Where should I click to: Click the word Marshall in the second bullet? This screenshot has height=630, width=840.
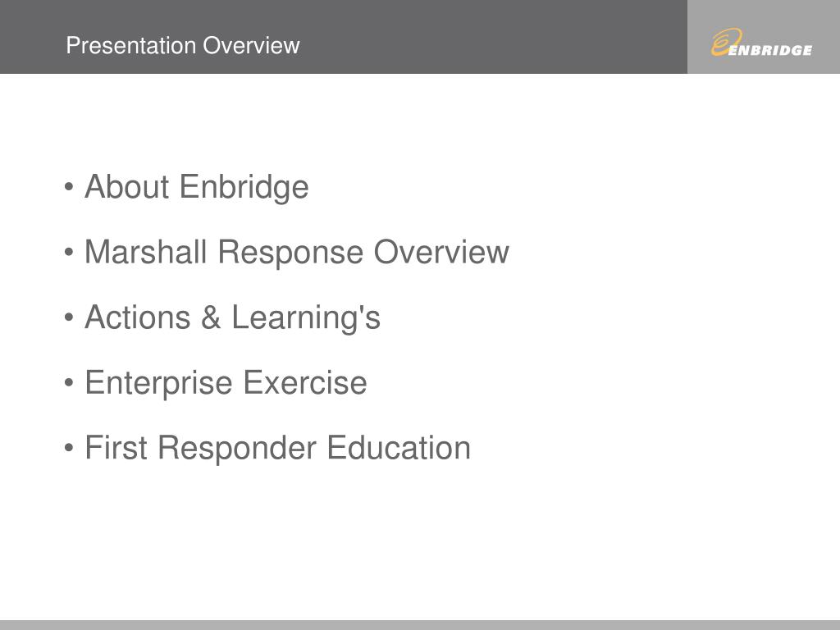(146, 252)
